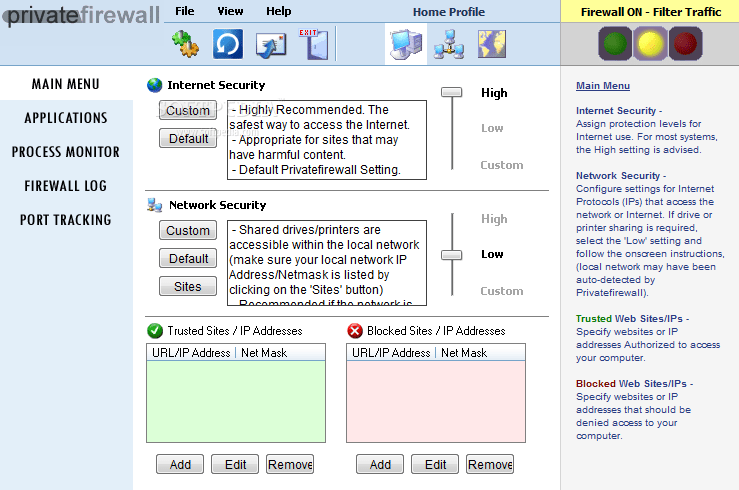Screen dimensions: 739x490
Task: Select the network computers profile icon
Action: [x=449, y=44]
